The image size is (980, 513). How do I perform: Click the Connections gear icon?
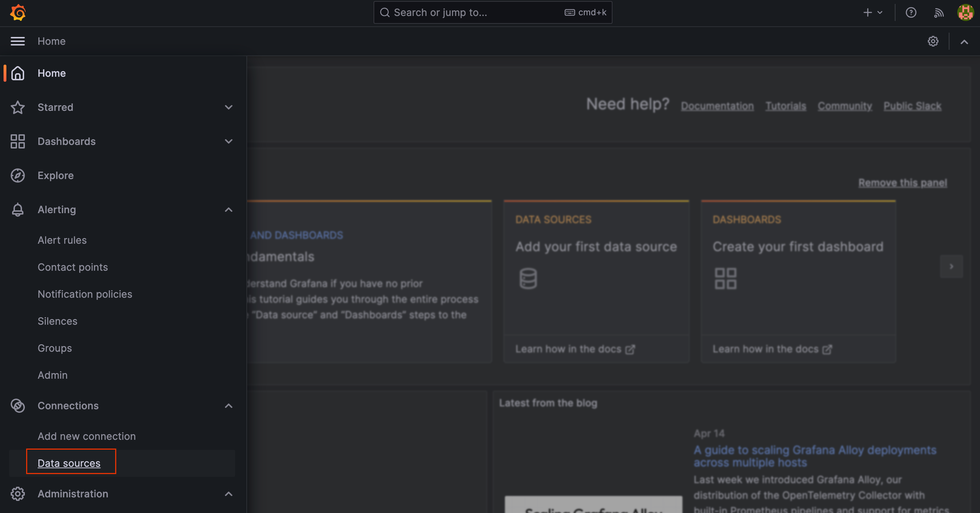(17, 405)
